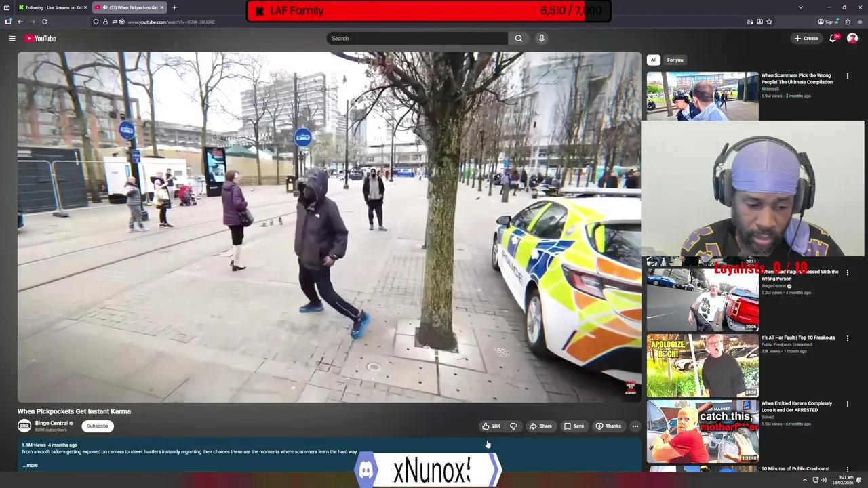View site security padlock info

[105, 22]
